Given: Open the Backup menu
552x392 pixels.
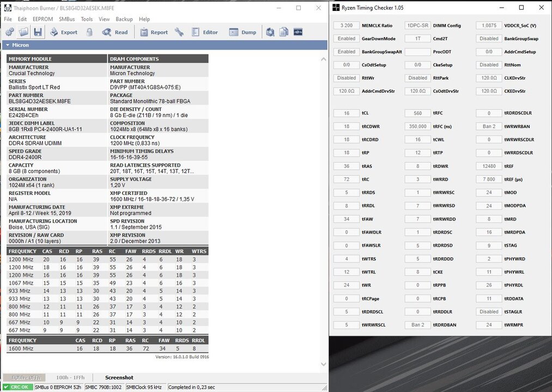Looking at the screenshot, I should click(124, 19).
